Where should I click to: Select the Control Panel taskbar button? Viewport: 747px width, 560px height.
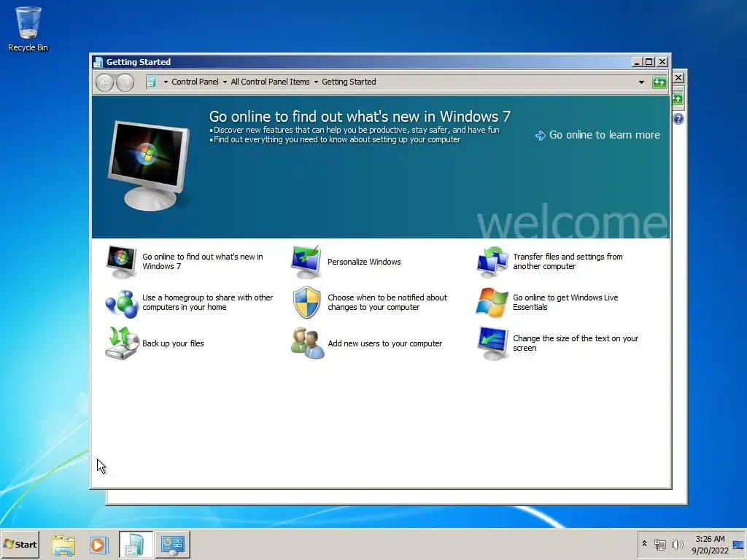coord(172,544)
